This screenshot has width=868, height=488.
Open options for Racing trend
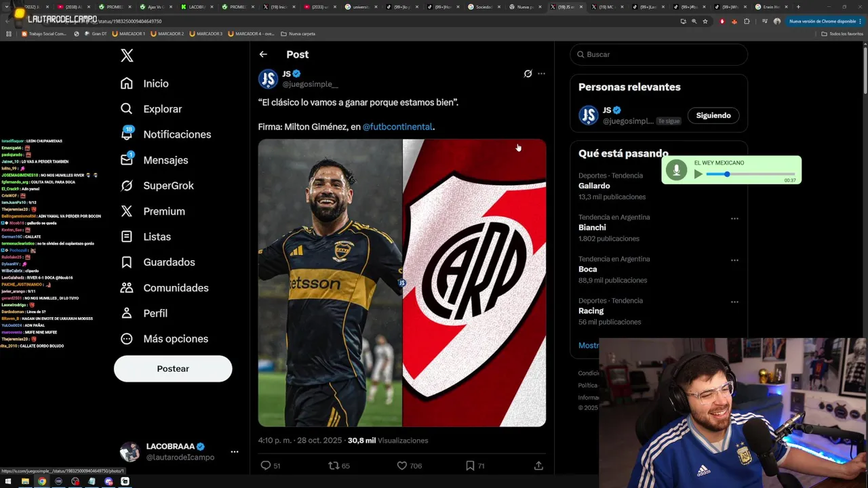tap(734, 302)
